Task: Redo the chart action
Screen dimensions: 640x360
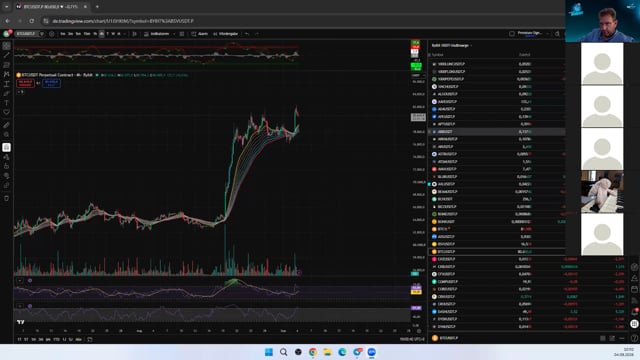Action: 257,34
